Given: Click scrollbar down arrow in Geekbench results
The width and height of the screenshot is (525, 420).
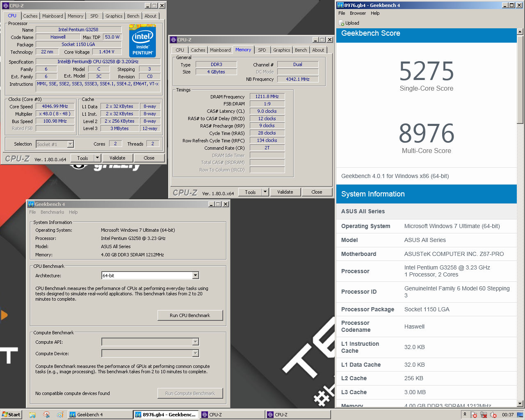Looking at the screenshot, I should [x=520, y=404].
